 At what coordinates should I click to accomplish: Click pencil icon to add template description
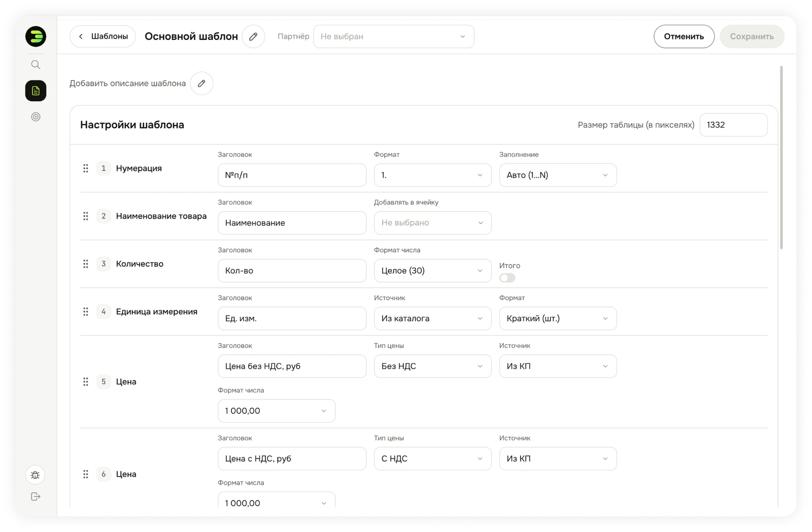(201, 83)
